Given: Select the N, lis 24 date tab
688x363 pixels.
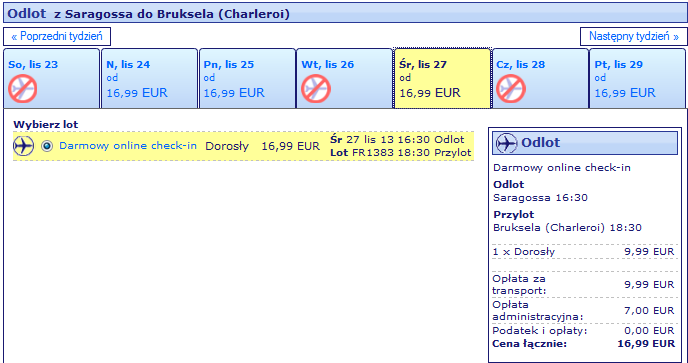Looking at the screenshot, I should coord(150,78).
